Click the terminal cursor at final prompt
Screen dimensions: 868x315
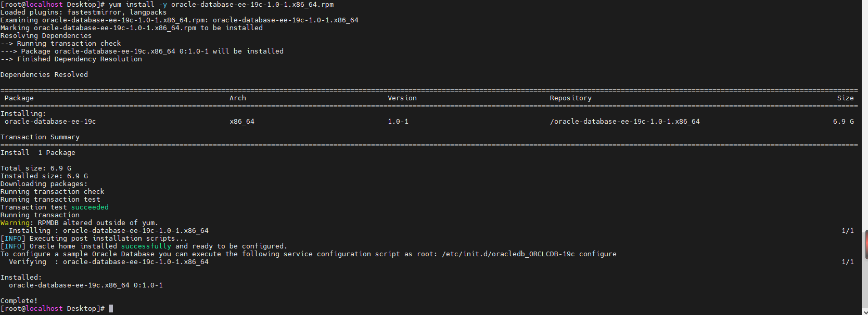coord(111,309)
